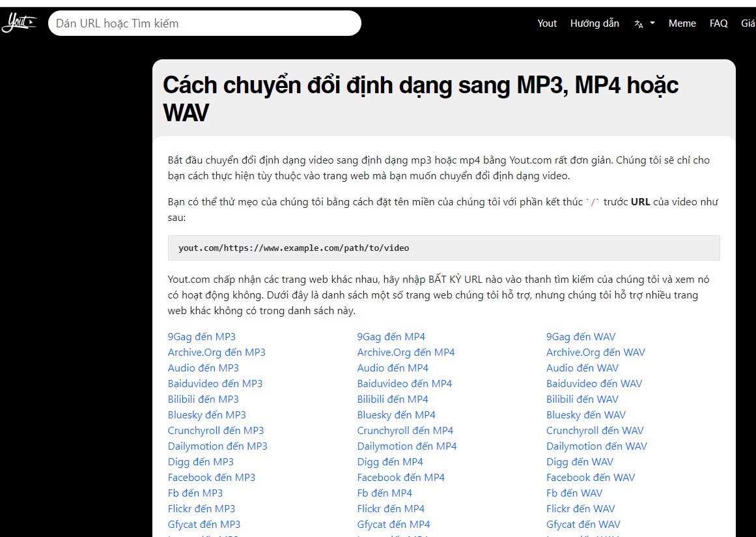Viewport: 756px width, 537px height.
Task: Open the Meme nav item
Action: (682, 23)
